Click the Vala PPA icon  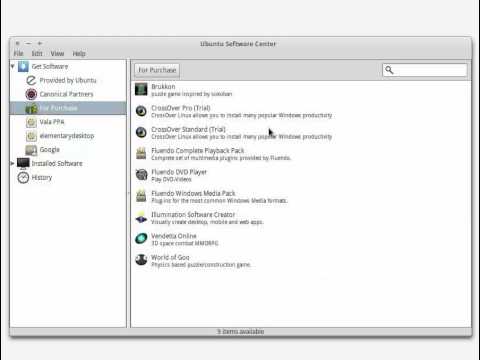point(31,122)
